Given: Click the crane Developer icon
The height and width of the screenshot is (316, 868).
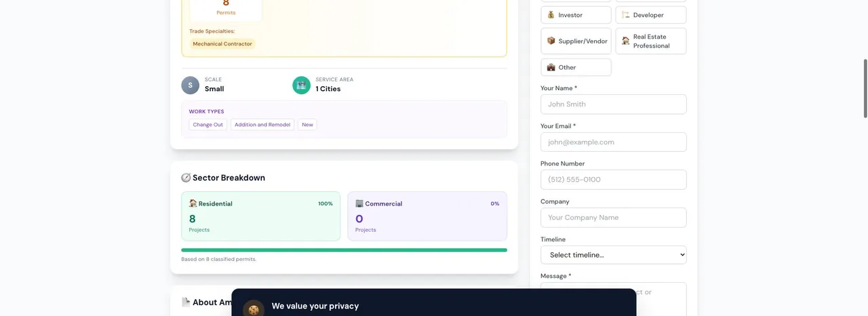Looking at the screenshot, I should tap(626, 15).
